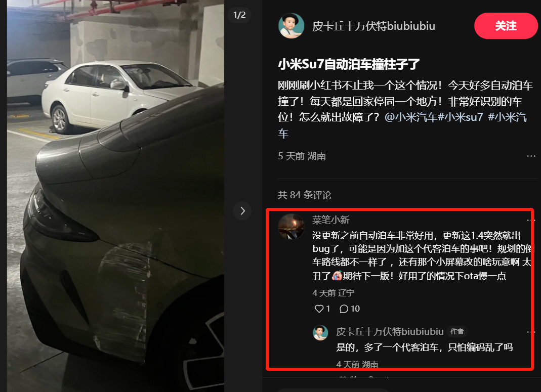Viewport: 541px width, 392px height.
Task: Like 菜笔小新's comment with the heart
Action: [x=319, y=309]
